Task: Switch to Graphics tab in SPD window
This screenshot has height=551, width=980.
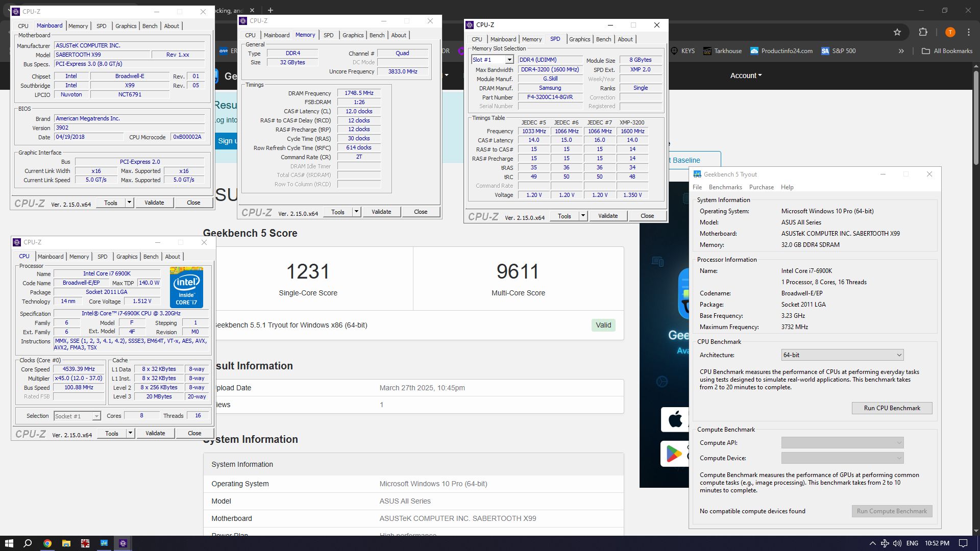Action: pyautogui.click(x=579, y=39)
